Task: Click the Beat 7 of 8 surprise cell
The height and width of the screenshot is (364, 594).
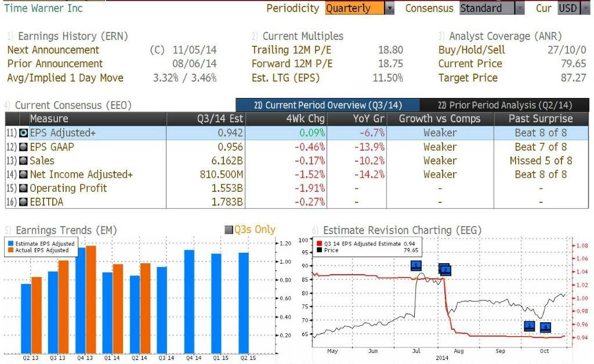Action: (x=541, y=147)
